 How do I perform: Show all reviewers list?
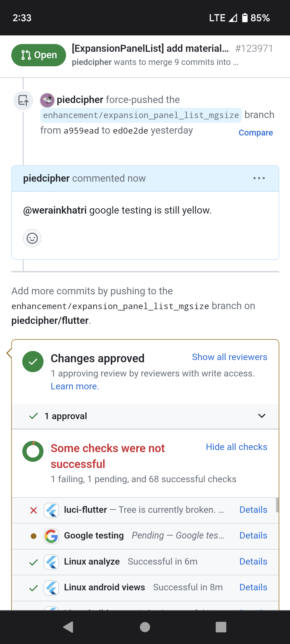coord(229,357)
